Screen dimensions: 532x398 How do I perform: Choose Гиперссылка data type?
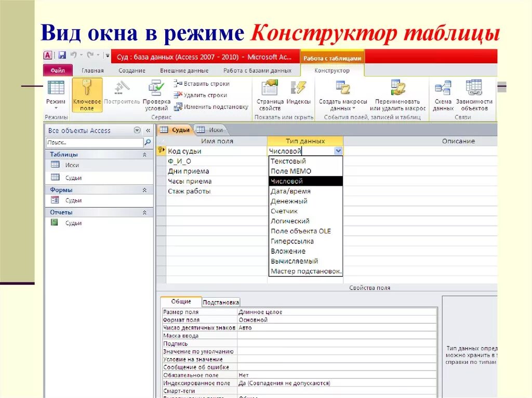(x=305, y=241)
